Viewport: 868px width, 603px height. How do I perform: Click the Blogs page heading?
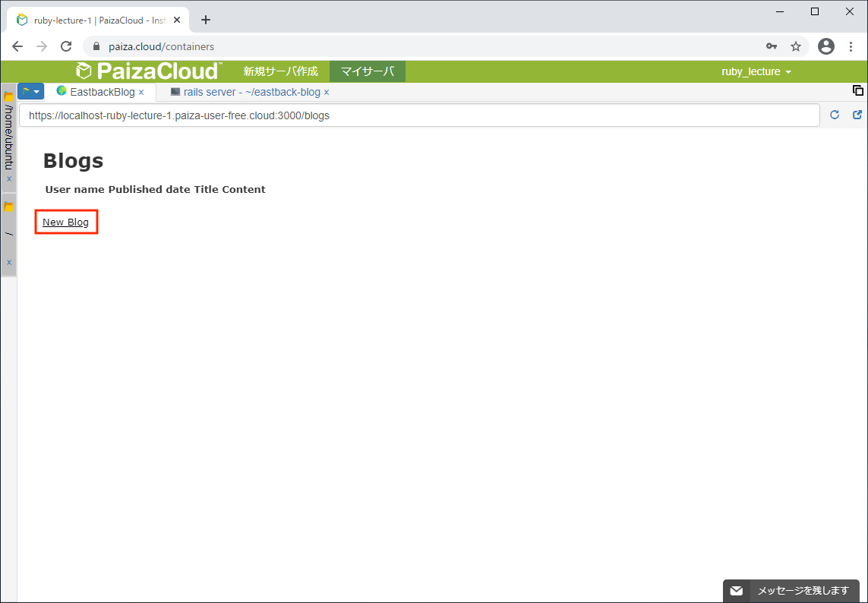pyautogui.click(x=73, y=160)
